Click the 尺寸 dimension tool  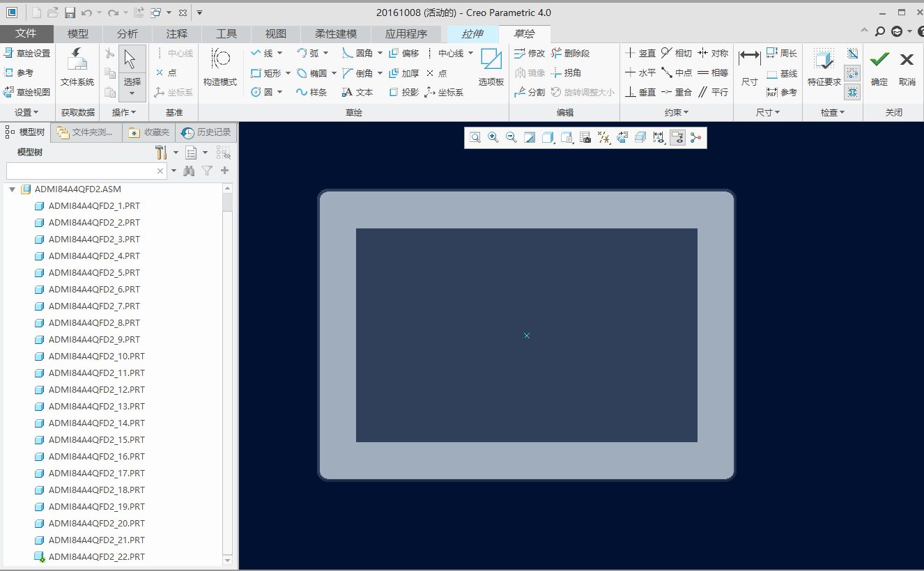pos(750,68)
